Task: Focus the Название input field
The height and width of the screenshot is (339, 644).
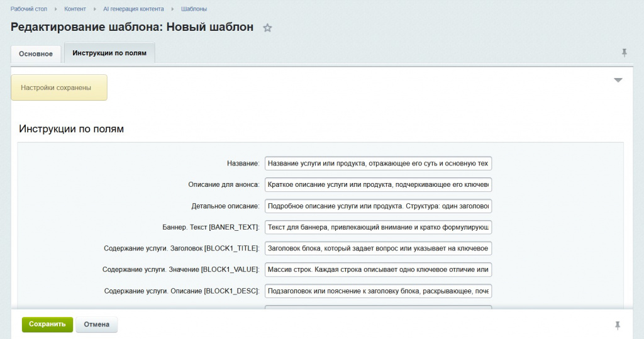Action: [378, 164]
